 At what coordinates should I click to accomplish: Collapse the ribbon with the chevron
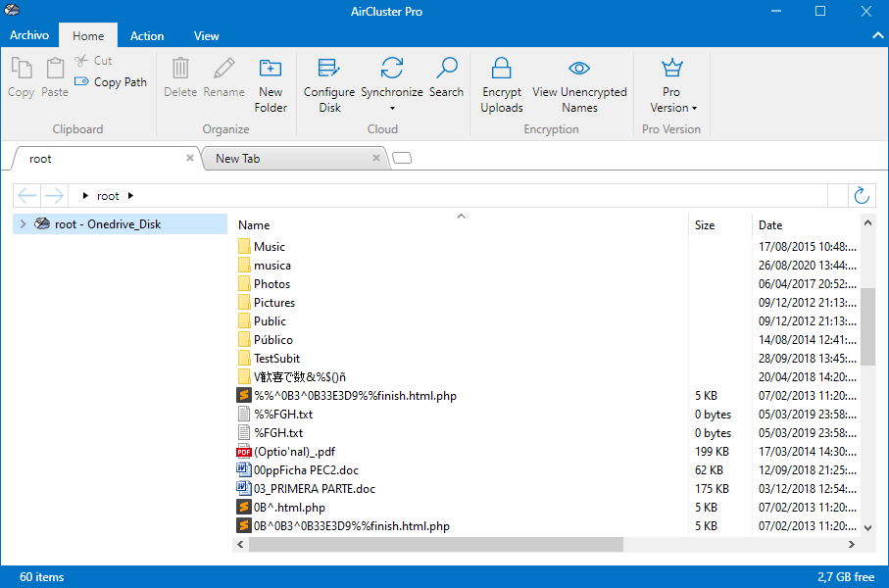coord(877,35)
